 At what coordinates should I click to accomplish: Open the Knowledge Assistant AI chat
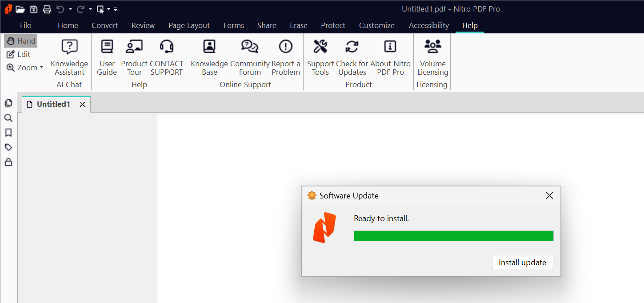tap(69, 47)
